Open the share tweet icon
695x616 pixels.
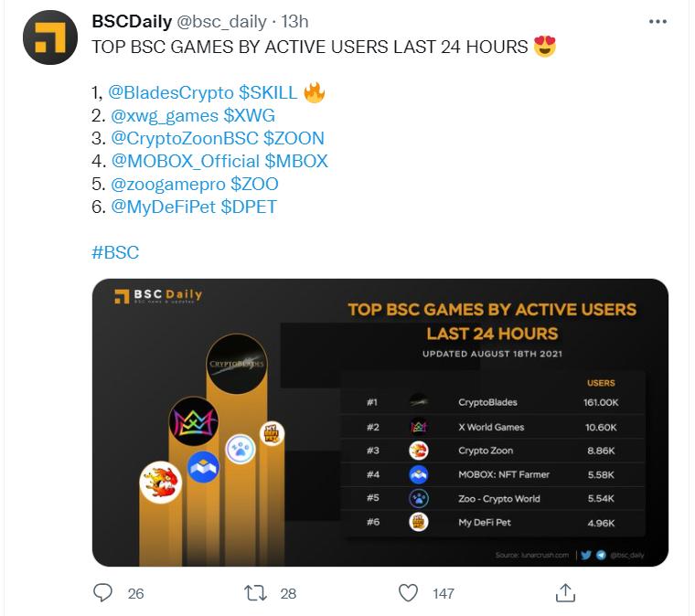coord(566,593)
